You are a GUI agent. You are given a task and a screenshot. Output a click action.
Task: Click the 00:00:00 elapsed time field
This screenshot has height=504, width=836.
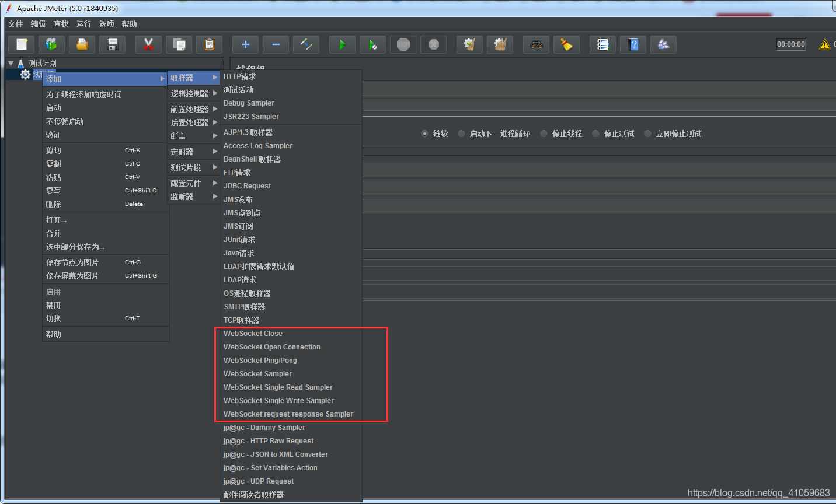click(791, 44)
